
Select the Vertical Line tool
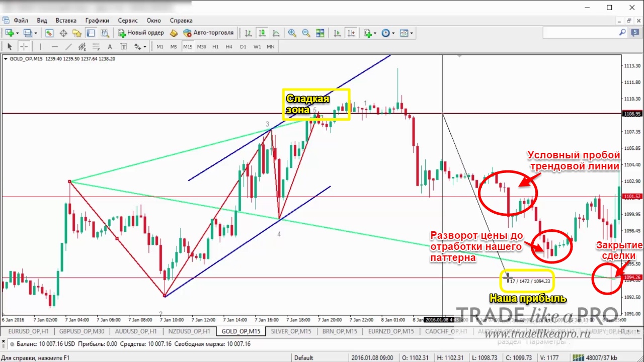[40, 46]
